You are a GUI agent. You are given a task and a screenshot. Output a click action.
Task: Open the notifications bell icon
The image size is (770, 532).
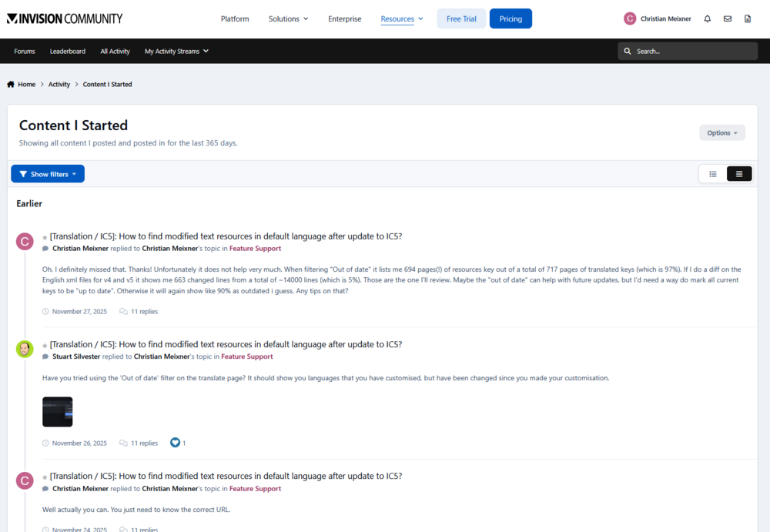[707, 18]
